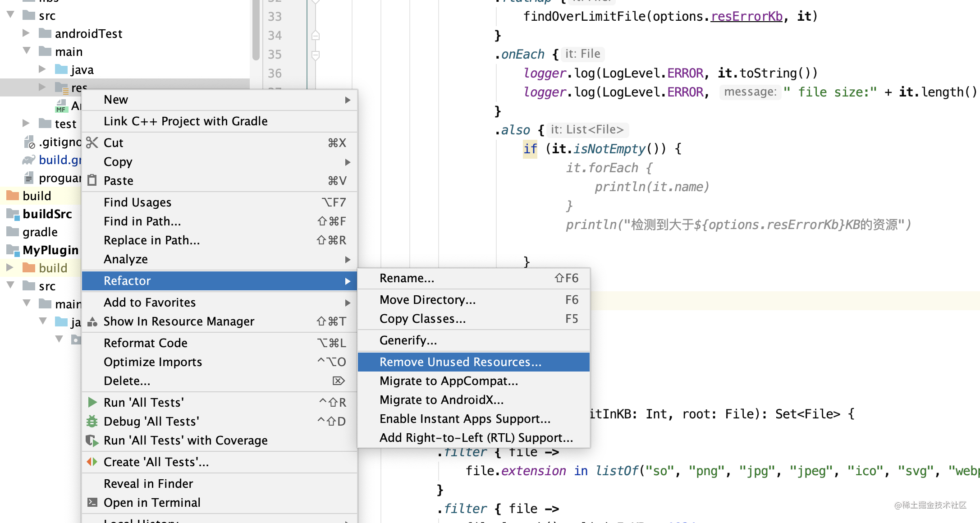
Task: Choose Migrate to AndroidX option
Action: [441, 400]
